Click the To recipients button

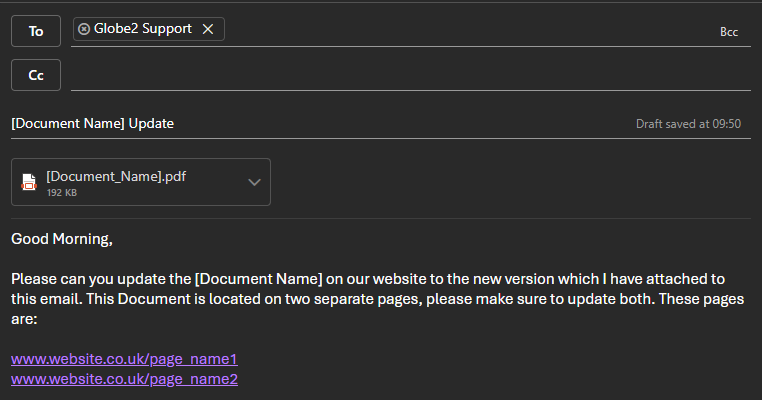click(x=36, y=31)
